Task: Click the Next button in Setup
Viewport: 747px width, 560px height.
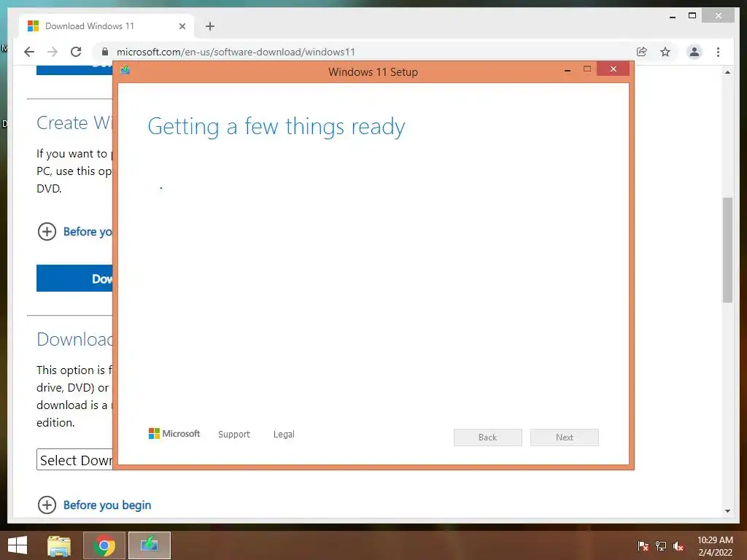Action: pos(565,437)
